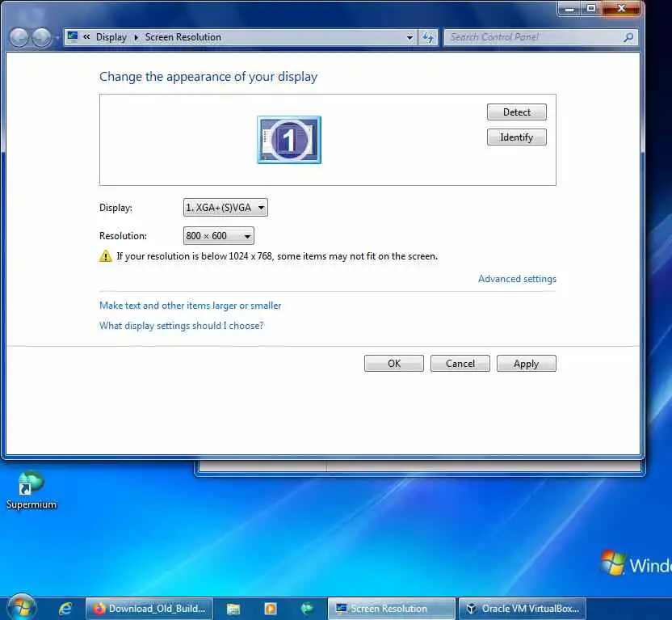The height and width of the screenshot is (620, 672).
Task: Click the warning text about 1024 x 768
Action: (x=277, y=256)
